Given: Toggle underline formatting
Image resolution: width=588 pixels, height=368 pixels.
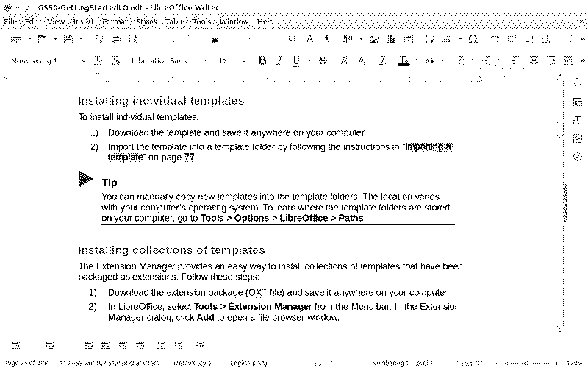Looking at the screenshot, I should [296, 60].
